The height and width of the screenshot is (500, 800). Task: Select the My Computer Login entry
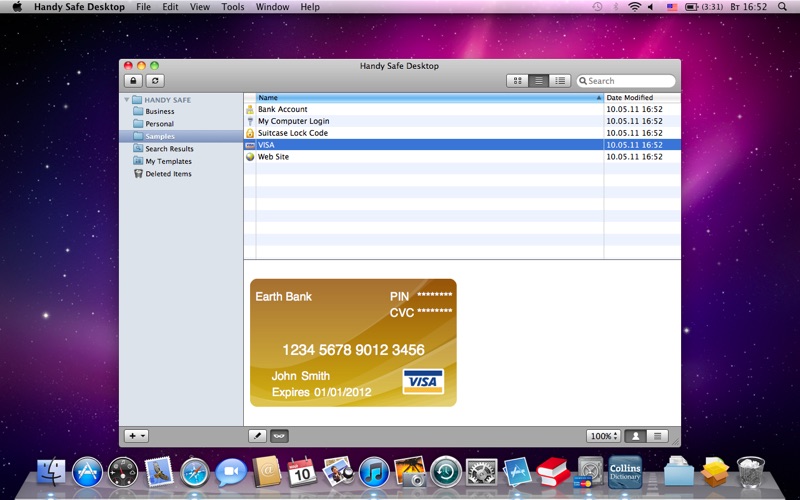click(x=462, y=121)
